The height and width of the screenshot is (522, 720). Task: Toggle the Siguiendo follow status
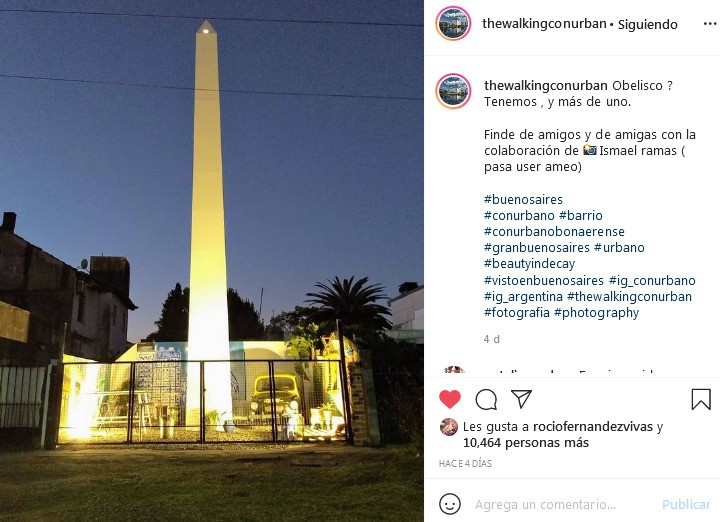(647, 24)
